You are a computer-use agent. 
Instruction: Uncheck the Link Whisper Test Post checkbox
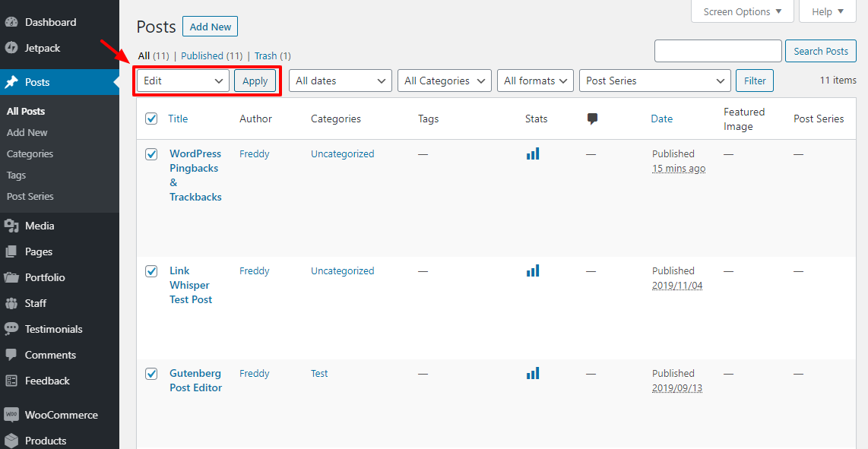(151, 270)
